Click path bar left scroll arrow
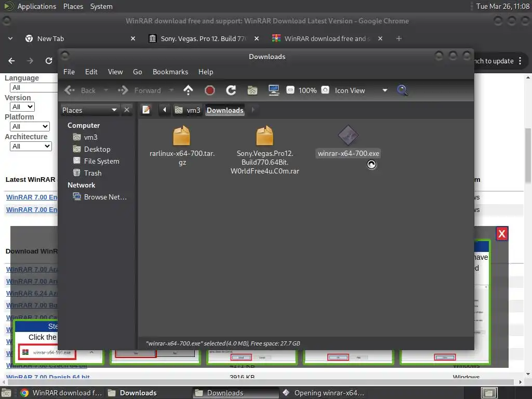This screenshot has height=399, width=532. 165,110
